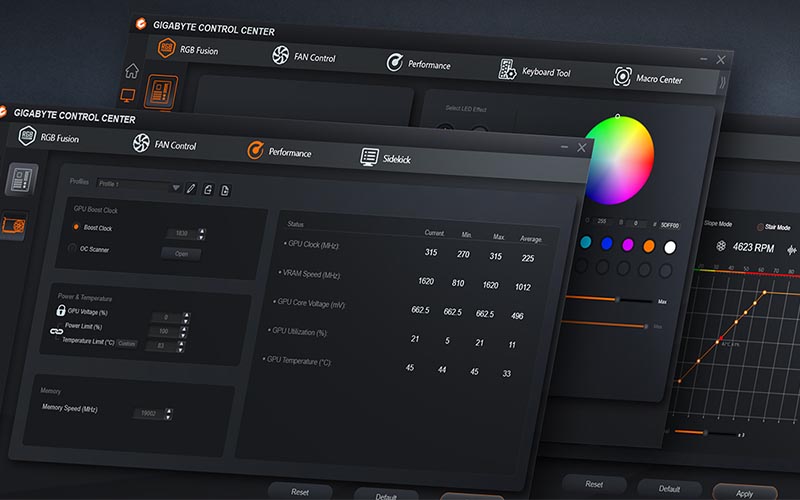Click Gigabyte logo of rear window title
This screenshot has width=800, height=500.
(141, 23)
